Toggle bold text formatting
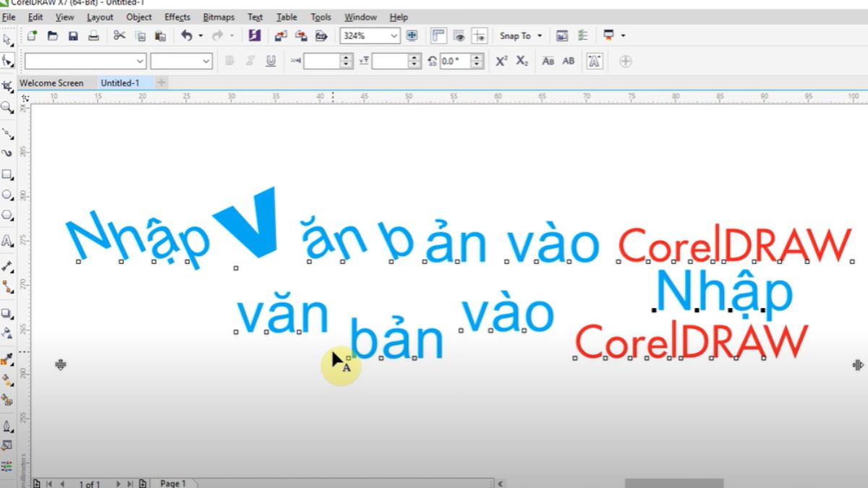 pos(230,61)
